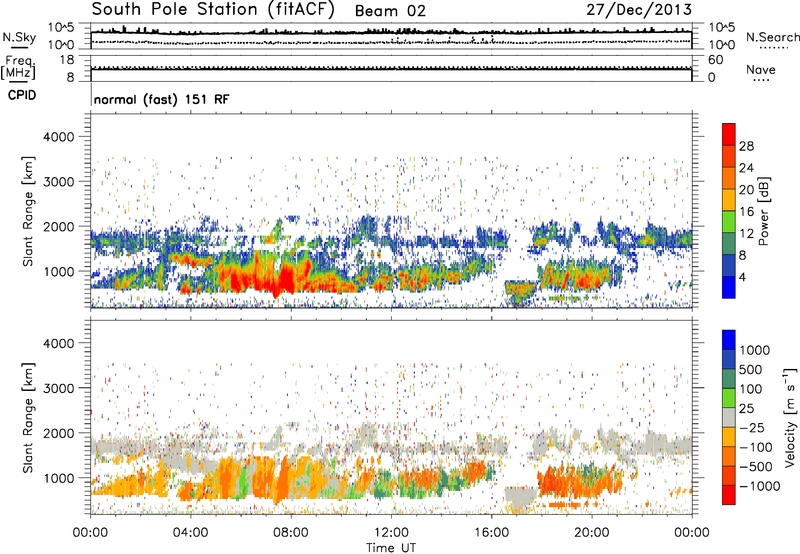Click the "South Pole Station (fitACF)" title
Image resolution: width=800 pixels, height=554 pixels.
(213, 10)
